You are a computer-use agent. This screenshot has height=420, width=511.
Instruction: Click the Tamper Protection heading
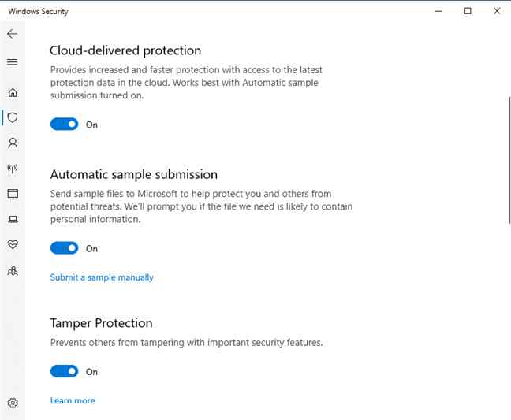click(102, 323)
